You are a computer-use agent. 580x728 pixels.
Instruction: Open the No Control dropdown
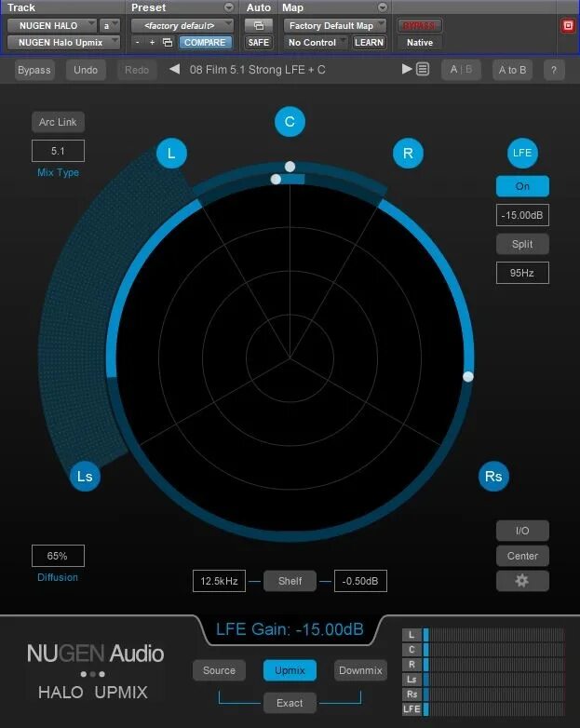pyautogui.click(x=316, y=43)
